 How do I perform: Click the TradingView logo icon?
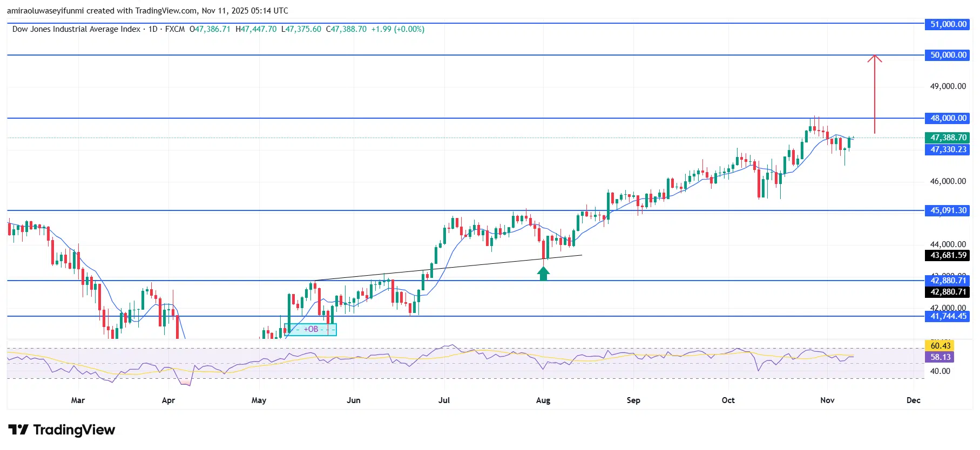tap(18, 430)
